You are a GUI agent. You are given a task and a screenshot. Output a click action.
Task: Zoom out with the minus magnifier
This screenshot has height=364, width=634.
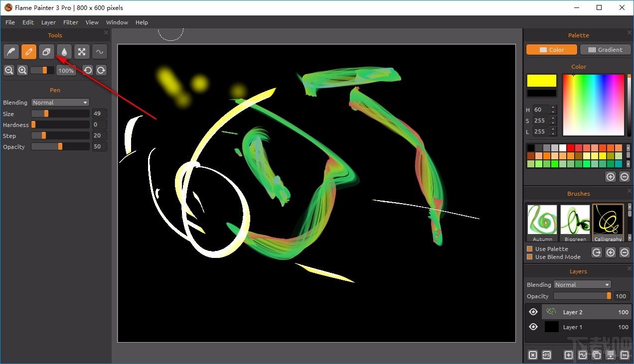[x=8, y=70]
